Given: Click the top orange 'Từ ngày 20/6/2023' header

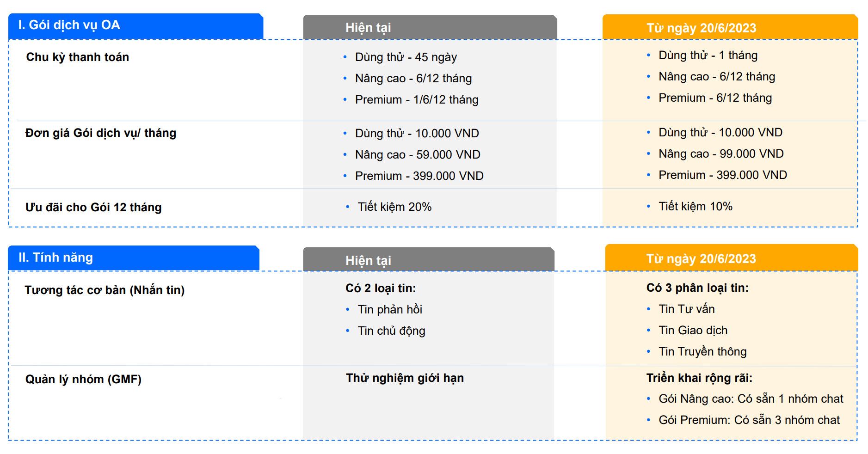Looking at the screenshot, I should pyautogui.click(x=730, y=27).
